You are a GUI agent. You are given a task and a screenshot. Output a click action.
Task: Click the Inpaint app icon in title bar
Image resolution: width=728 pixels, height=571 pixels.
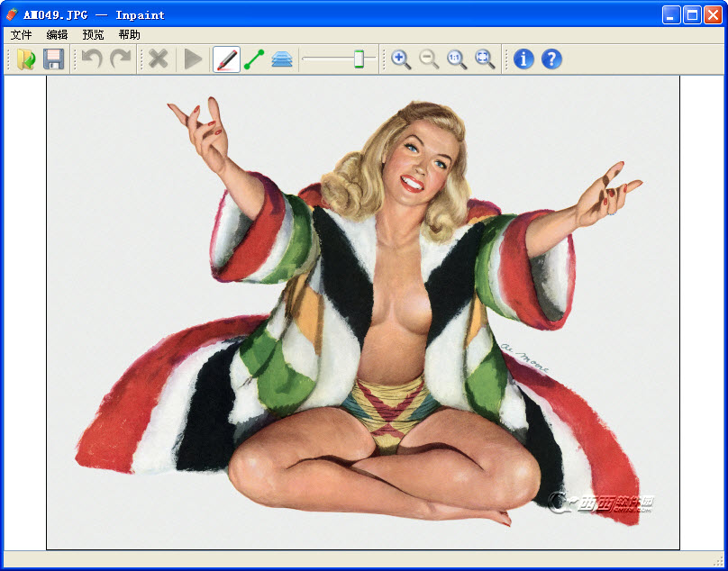point(12,14)
